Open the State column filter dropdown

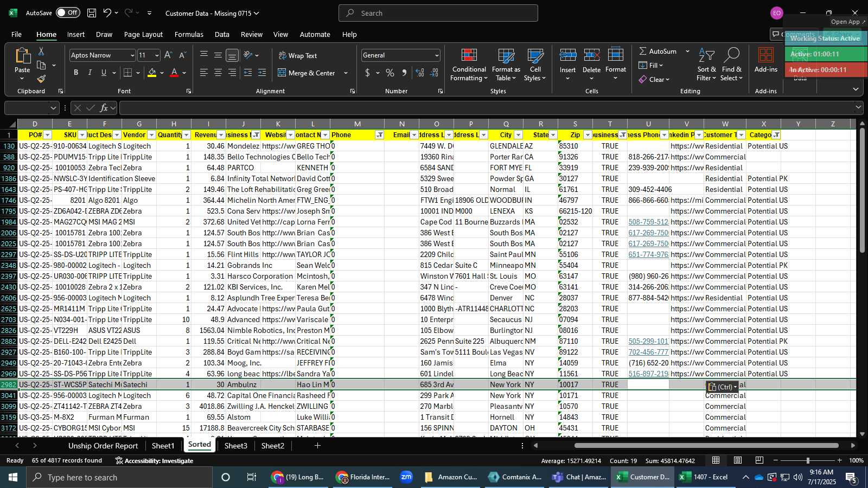pyautogui.click(x=553, y=135)
